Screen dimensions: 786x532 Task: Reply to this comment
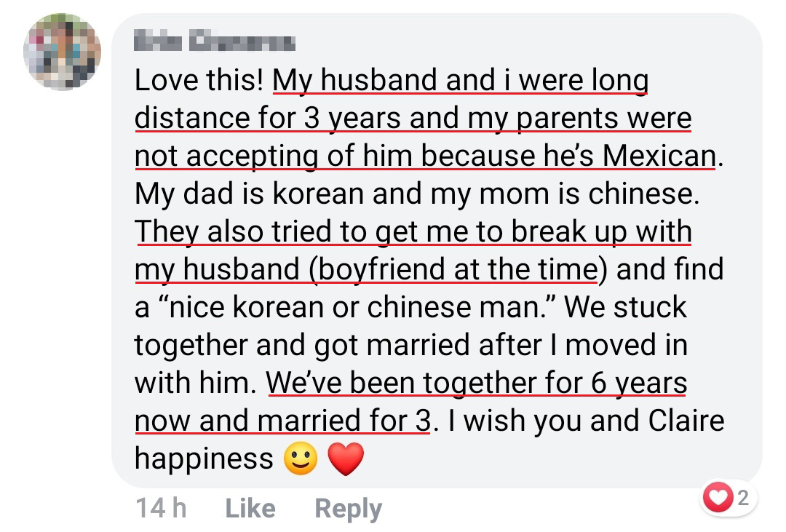pyautogui.click(x=348, y=508)
